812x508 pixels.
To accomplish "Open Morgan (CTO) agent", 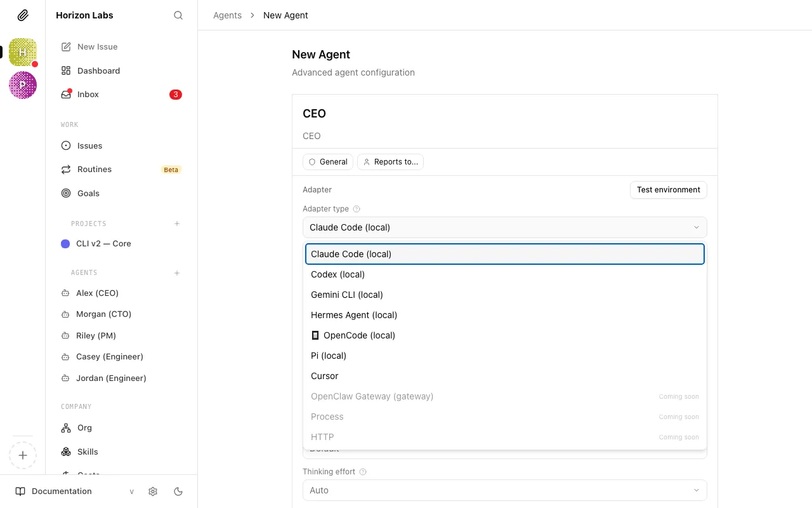I will pyautogui.click(x=121, y=314).
